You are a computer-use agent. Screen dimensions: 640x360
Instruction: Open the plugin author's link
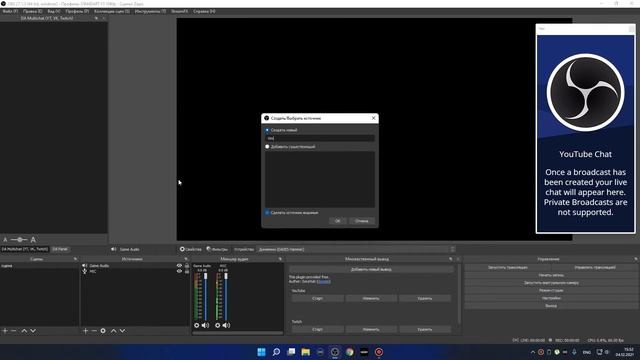tap(324, 281)
